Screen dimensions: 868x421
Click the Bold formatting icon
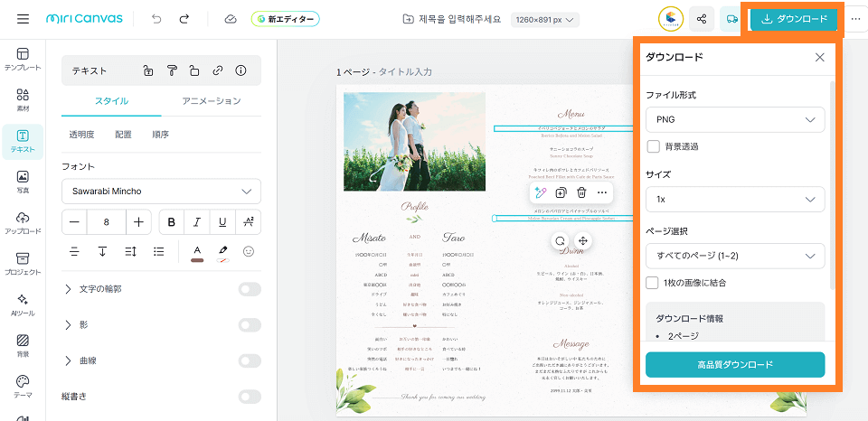[x=172, y=222]
